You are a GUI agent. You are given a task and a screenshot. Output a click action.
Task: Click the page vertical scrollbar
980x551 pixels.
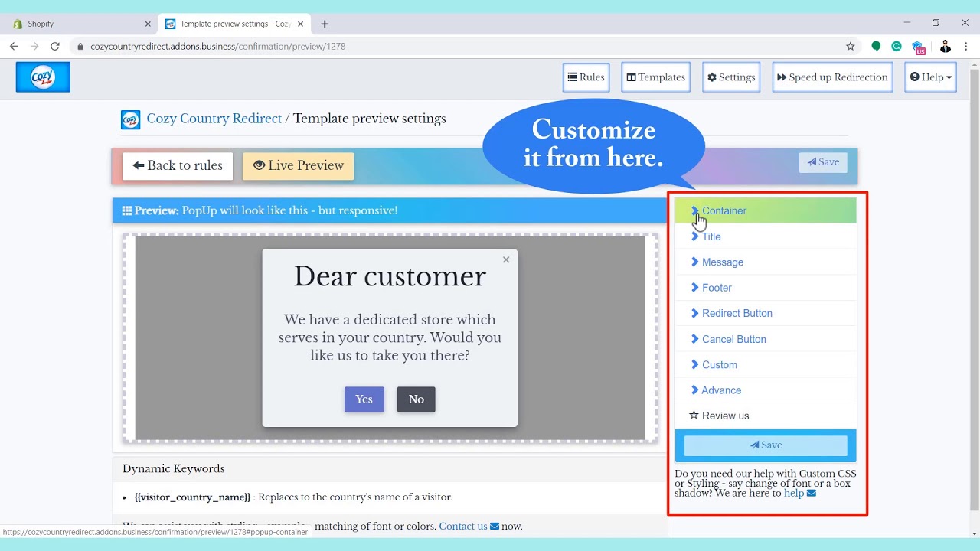[974, 291]
